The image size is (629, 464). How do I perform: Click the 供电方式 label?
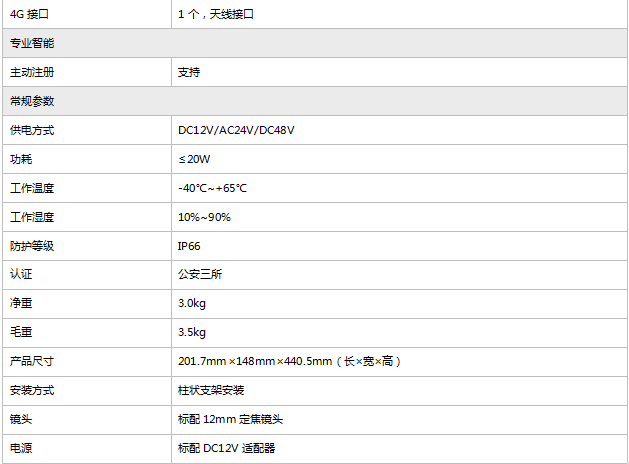click(32, 130)
